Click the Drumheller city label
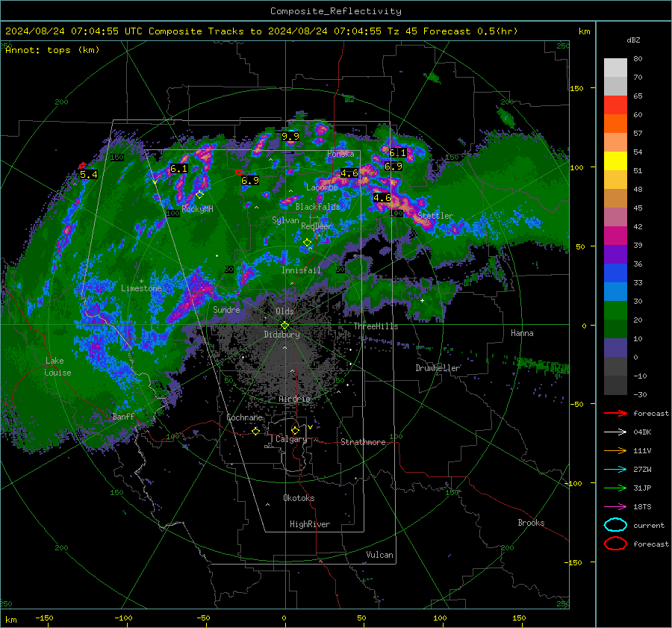 click(438, 368)
